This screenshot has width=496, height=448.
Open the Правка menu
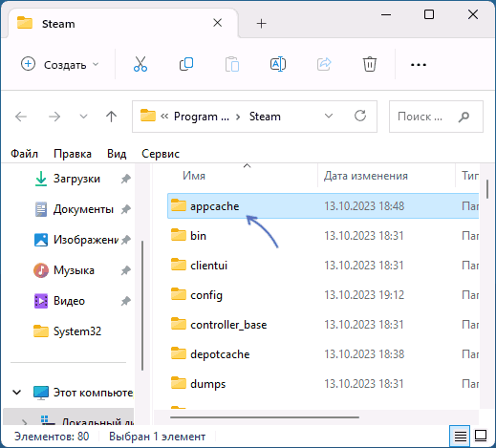coord(73,154)
